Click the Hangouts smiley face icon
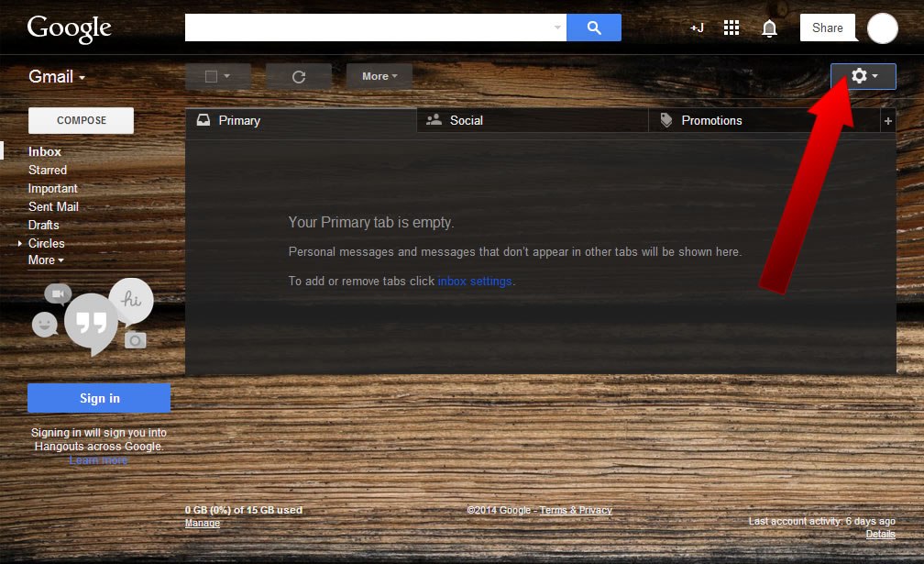This screenshot has width=924, height=564. (x=45, y=325)
